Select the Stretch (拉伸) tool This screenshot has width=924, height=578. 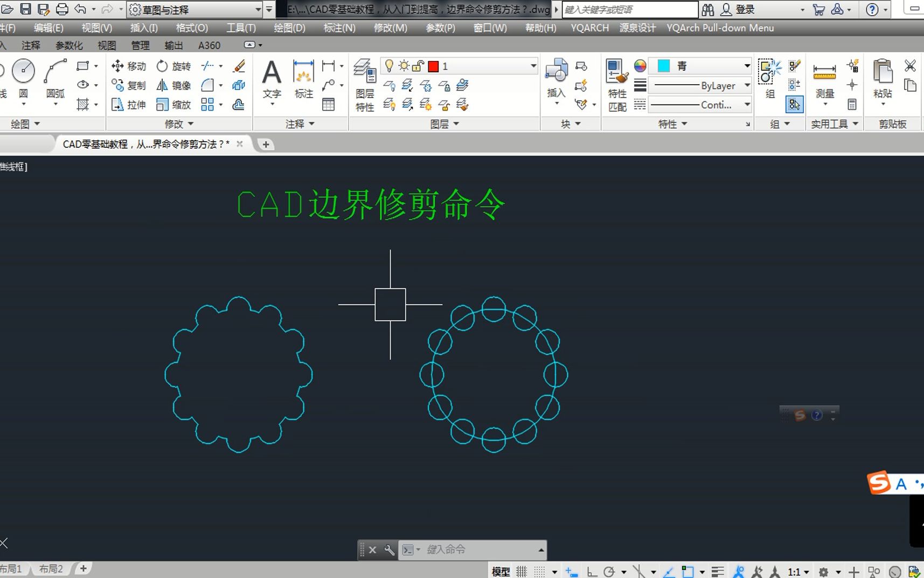pyautogui.click(x=128, y=105)
